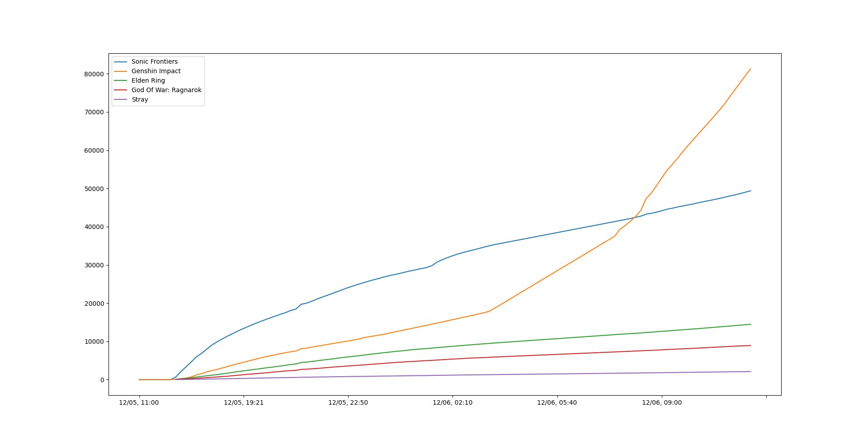The image size is (868, 444).
Task: Click the Genshin Impact legend label
Action: [x=156, y=71]
